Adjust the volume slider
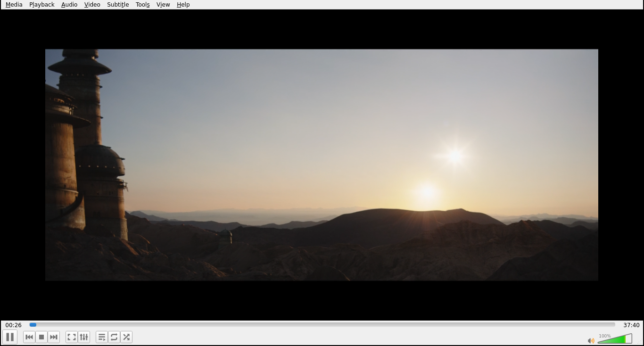Screen dimensions: 644x346 click(615, 338)
